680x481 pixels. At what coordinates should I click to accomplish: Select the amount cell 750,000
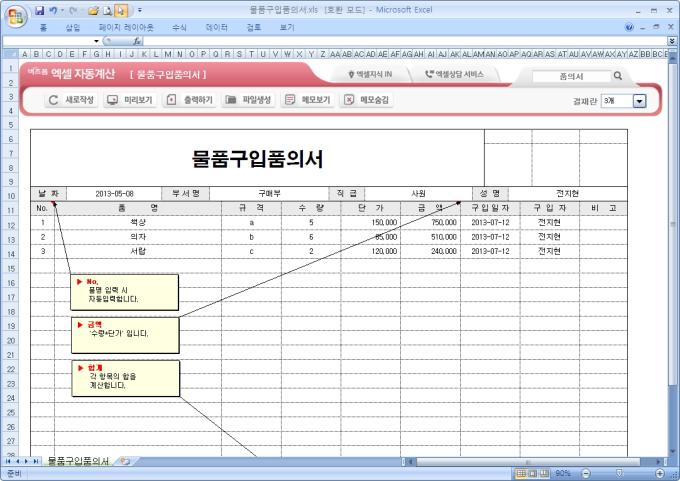[x=430, y=223]
